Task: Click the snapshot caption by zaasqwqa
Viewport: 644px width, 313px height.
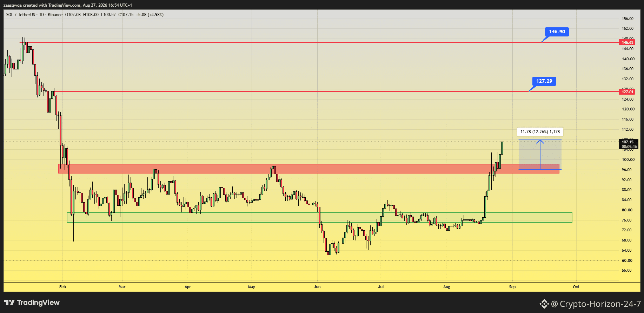Action: (x=68, y=5)
